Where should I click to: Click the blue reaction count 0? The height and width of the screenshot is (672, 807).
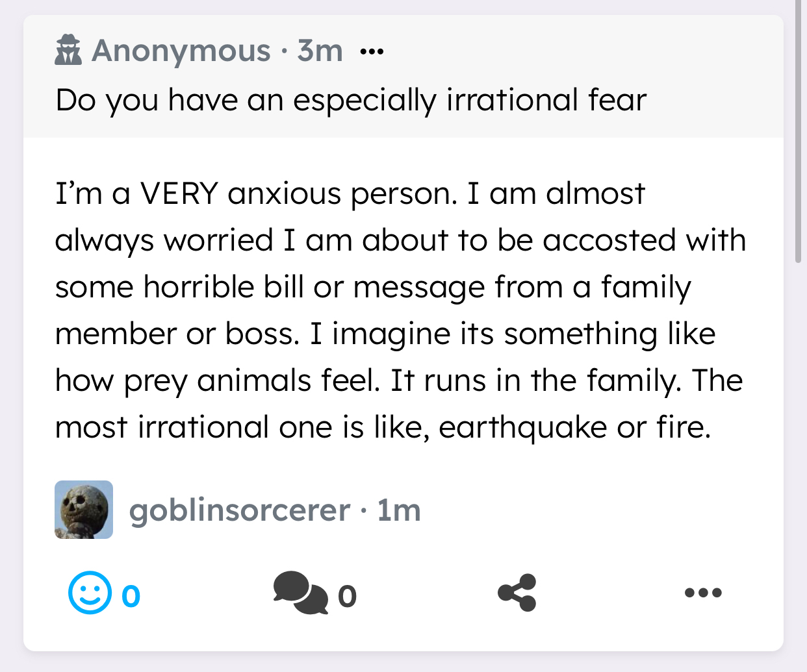coord(131,596)
